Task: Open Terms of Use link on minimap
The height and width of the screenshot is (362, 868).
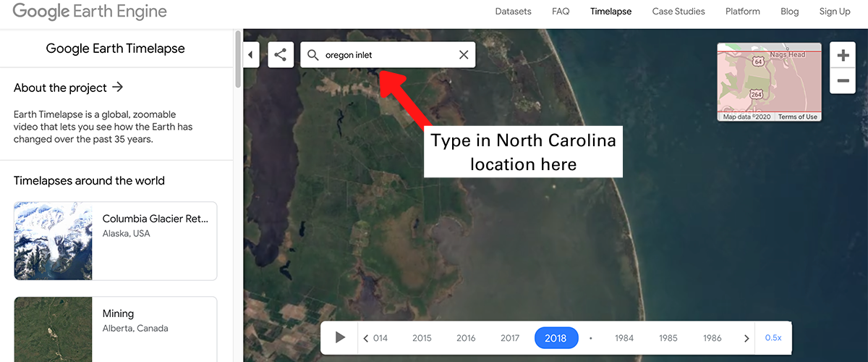Action: tap(798, 117)
